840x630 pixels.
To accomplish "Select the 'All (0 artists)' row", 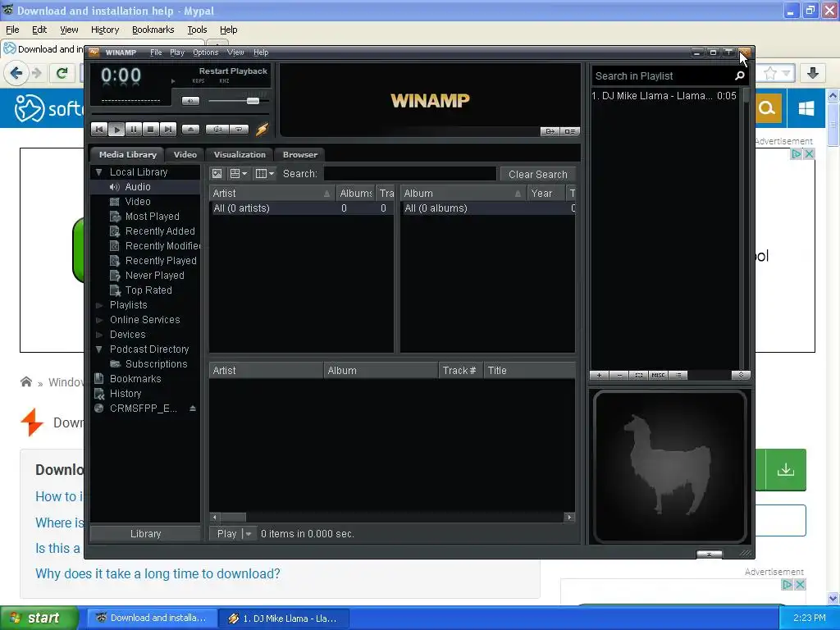I will point(301,208).
